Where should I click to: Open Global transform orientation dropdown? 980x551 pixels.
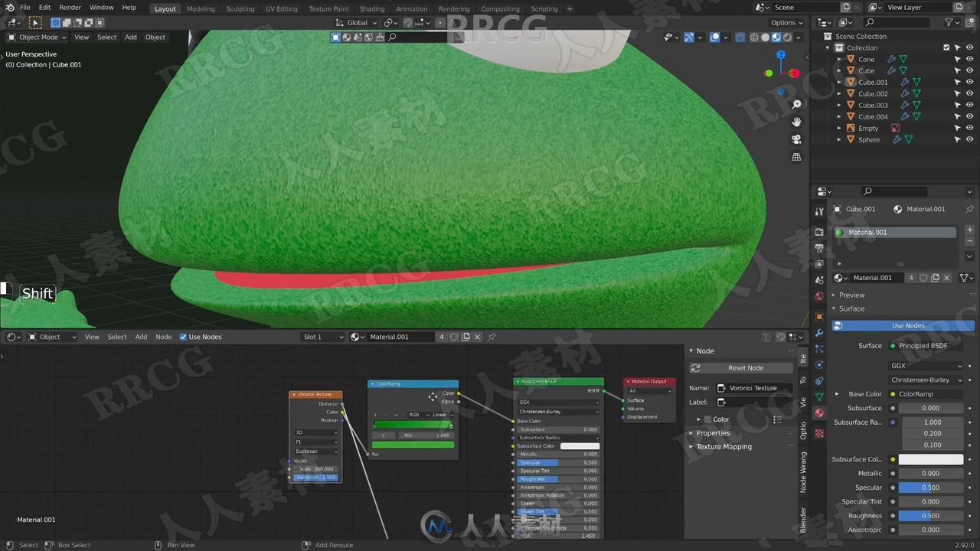pos(357,23)
